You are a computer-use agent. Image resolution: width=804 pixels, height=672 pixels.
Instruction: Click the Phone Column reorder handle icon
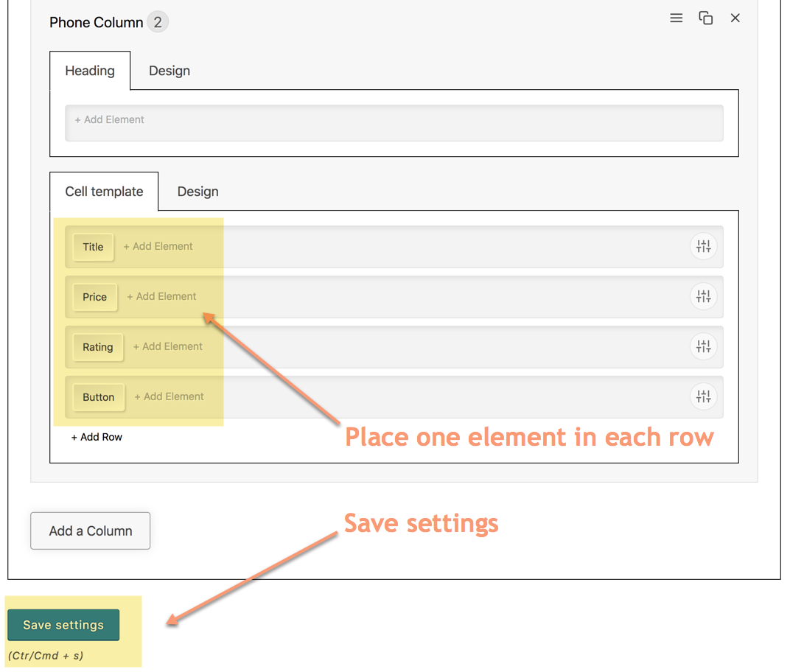[676, 18]
